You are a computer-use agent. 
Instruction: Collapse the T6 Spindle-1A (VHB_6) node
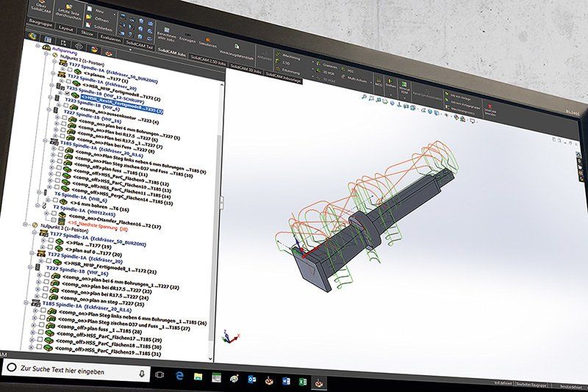tap(39, 192)
